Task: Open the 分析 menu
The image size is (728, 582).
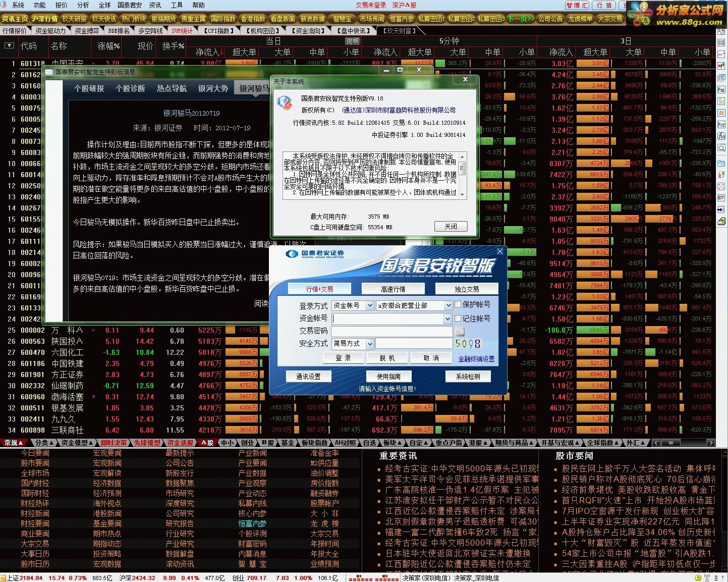Action: (x=83, y=5)
